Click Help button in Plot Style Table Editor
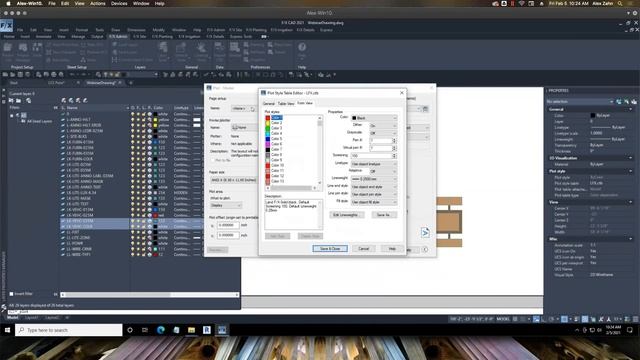640x360 pixels. pyautogui.click(x=392, y=249)
